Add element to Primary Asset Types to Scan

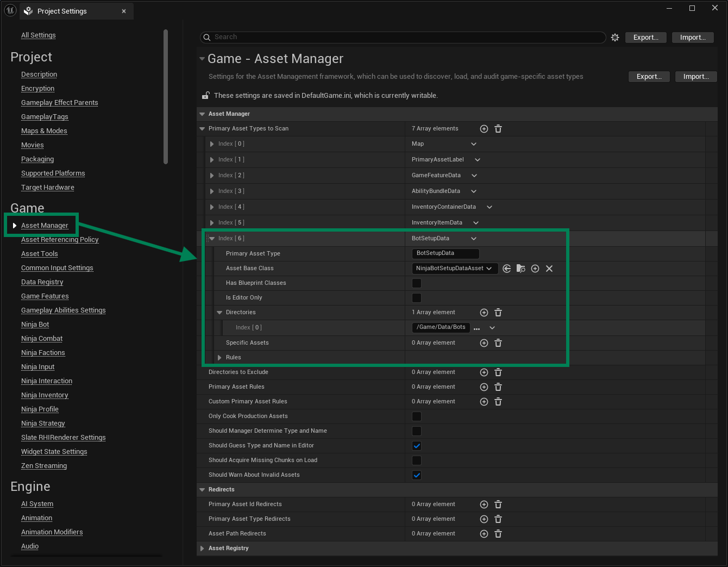click(x=484, y=129)
